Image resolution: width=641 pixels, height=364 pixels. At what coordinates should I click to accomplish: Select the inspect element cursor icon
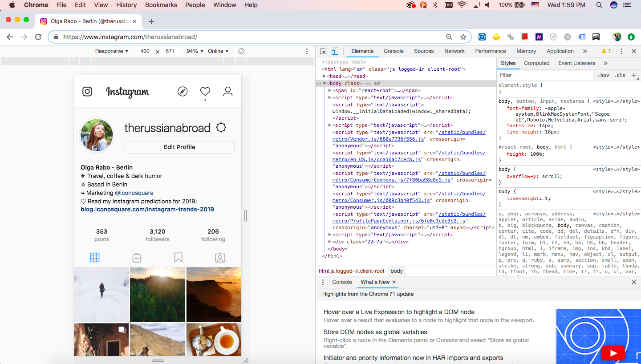coord(322,51)
